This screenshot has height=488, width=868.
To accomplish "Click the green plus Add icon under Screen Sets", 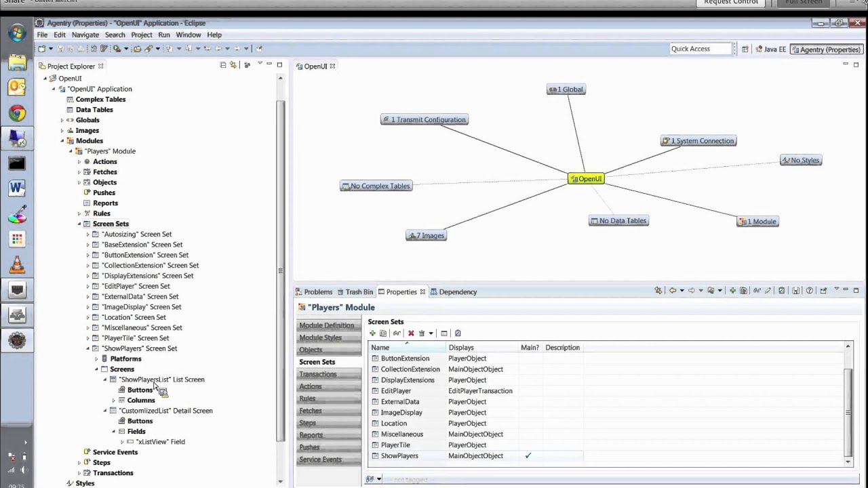I will click(x=372, y=333).
